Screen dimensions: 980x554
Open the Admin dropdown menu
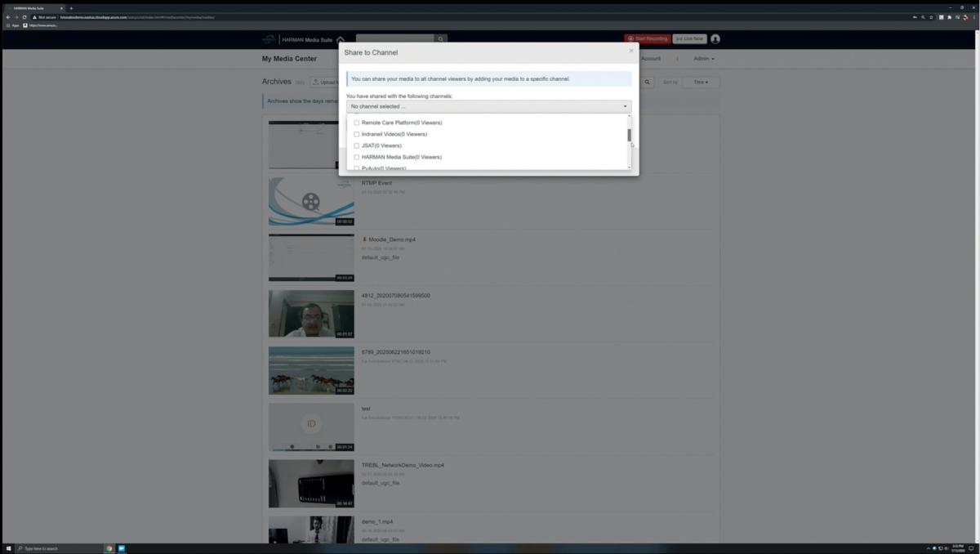704,59
